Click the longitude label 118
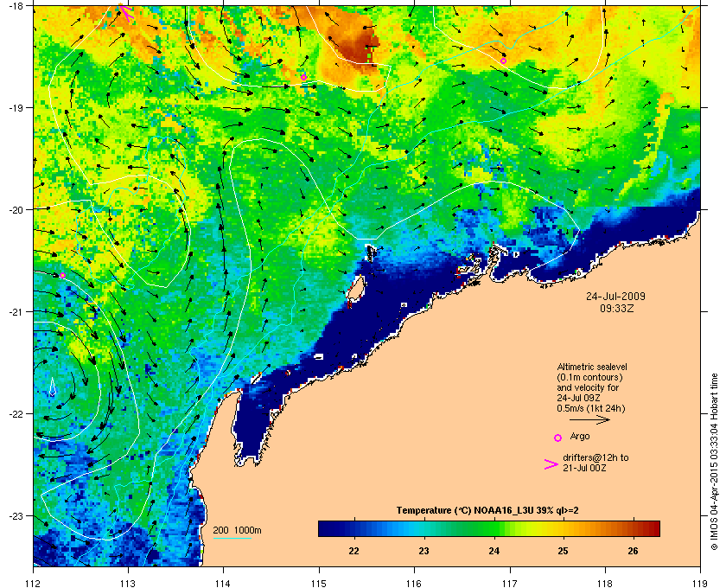Screen dimensions: 726x588 click(605, 583)
